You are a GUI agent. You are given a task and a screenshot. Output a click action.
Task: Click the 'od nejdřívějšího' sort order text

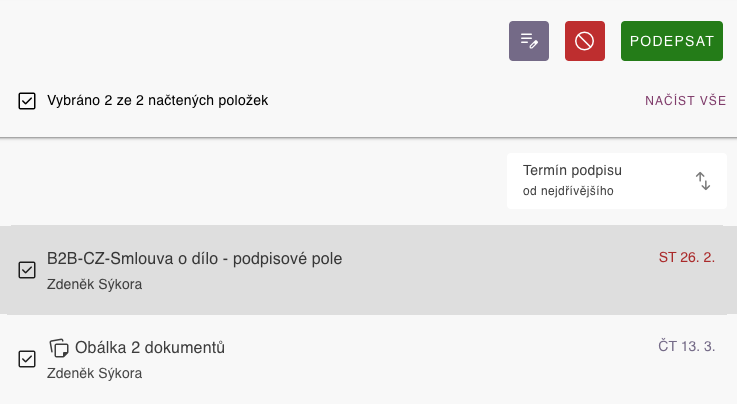click(x=568, y=191)
